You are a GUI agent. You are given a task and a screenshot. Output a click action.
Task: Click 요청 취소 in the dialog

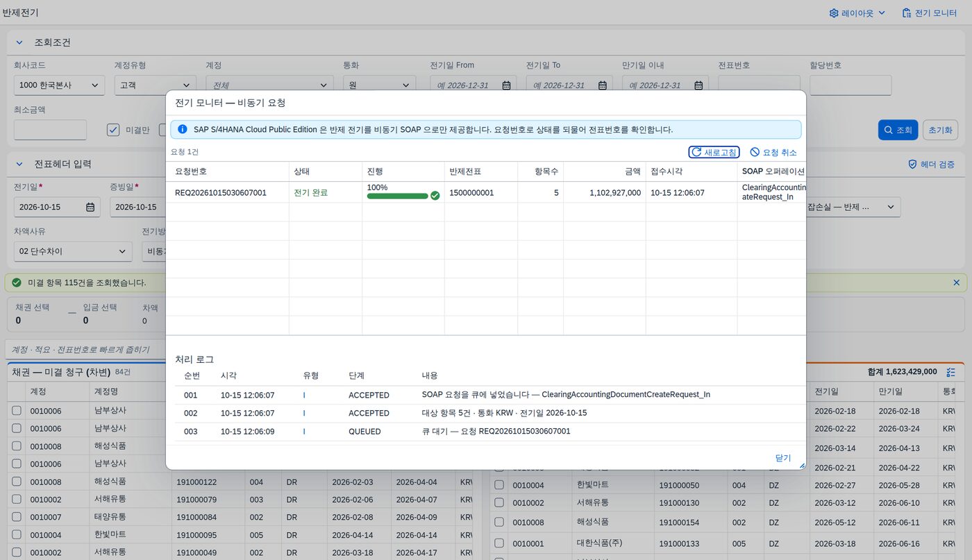pyautogui.click(x=773, y=152)
